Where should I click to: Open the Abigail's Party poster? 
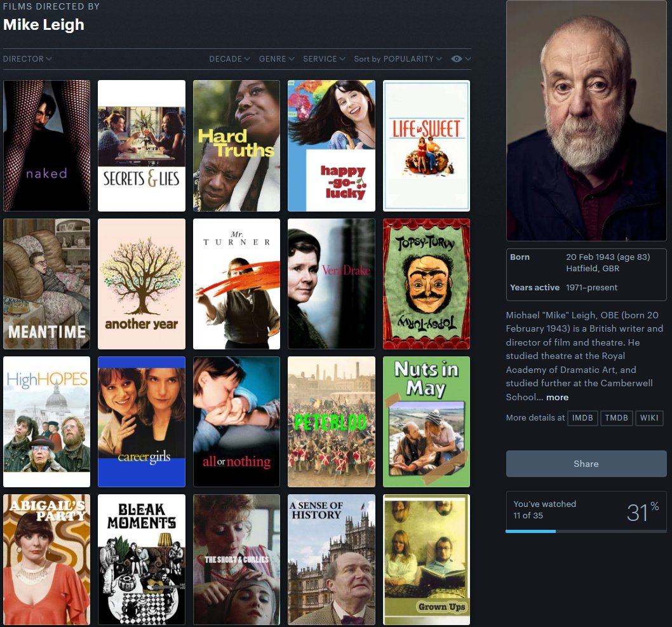47,559
